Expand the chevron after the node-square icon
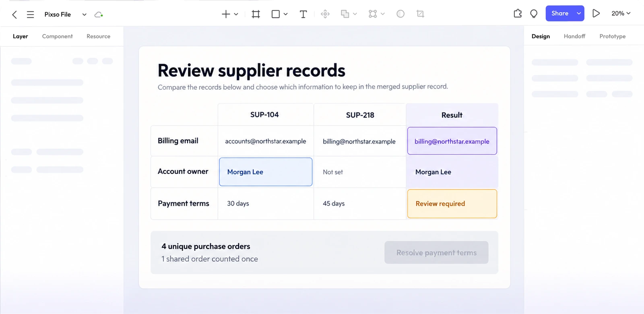 point(382,14)
